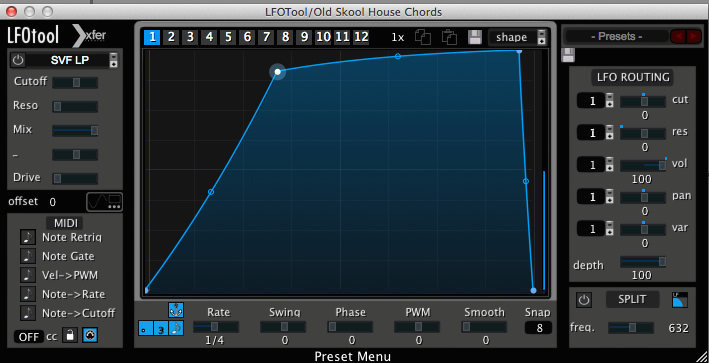
Task: Click the Rate slider
Action: pyautogui.click(x=216, y=326)
